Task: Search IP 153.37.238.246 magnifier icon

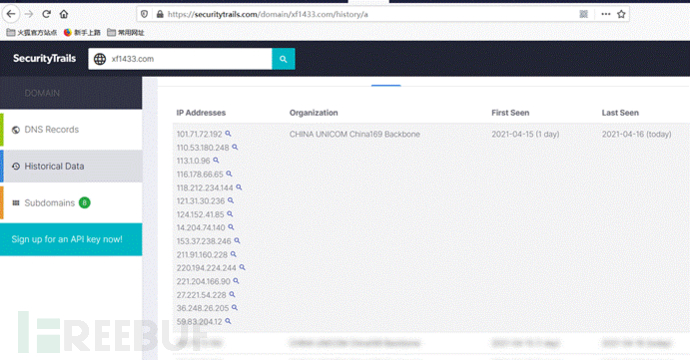Action: tap(237, 240)
